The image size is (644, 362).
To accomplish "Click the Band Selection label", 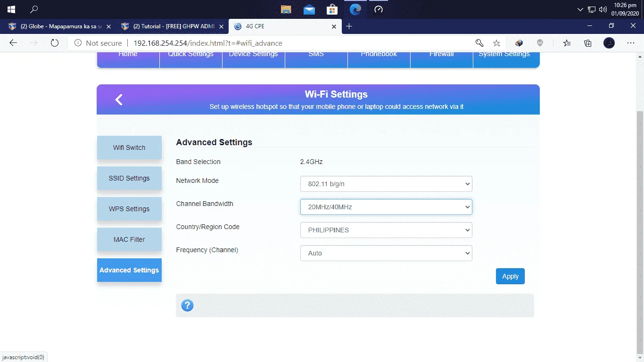I will click(x=198, y=162).
